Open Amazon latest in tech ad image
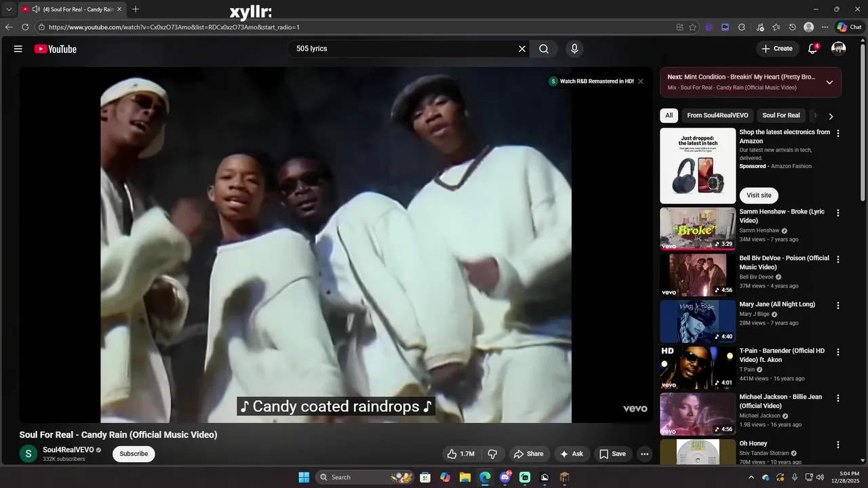The width and height of the screenshot is (868, 488). click(698, 166)
